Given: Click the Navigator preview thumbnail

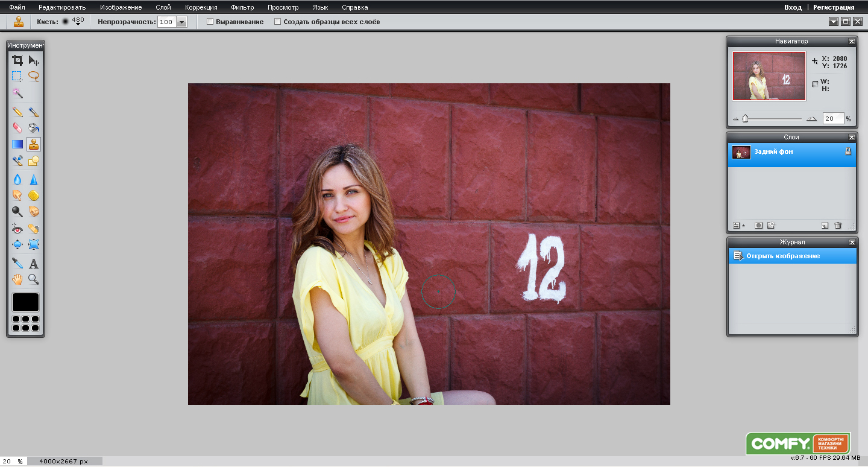Looking at the screenshot, I should tap(769, 75).
